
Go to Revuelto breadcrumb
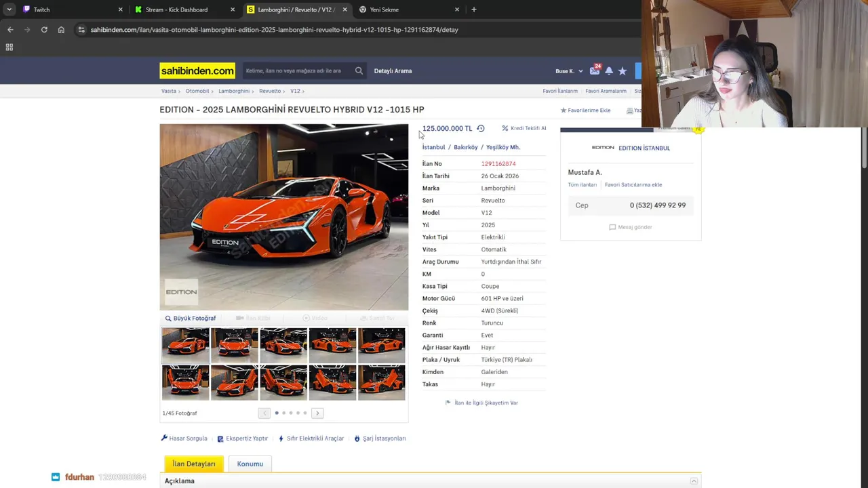[x=270, y=91]
